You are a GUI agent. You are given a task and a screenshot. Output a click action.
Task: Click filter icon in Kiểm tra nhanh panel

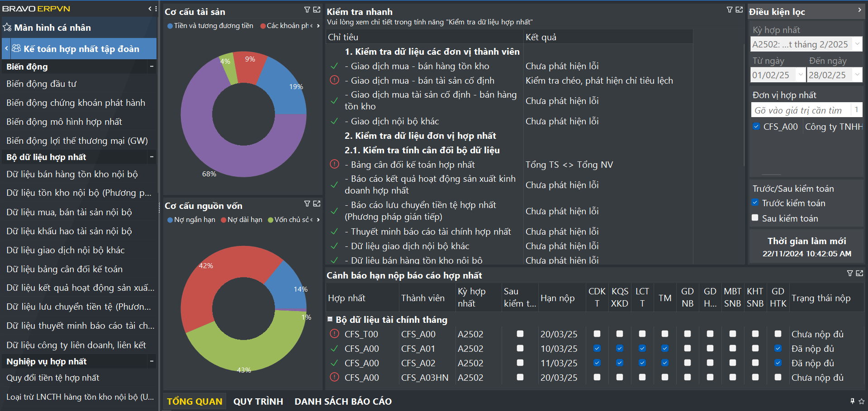(x=730, y=9)
